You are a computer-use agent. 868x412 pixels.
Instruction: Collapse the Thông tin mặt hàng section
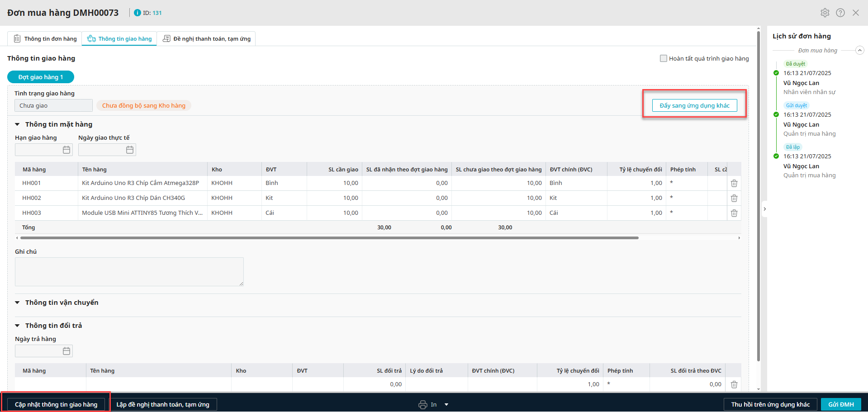tap(18, 124)
